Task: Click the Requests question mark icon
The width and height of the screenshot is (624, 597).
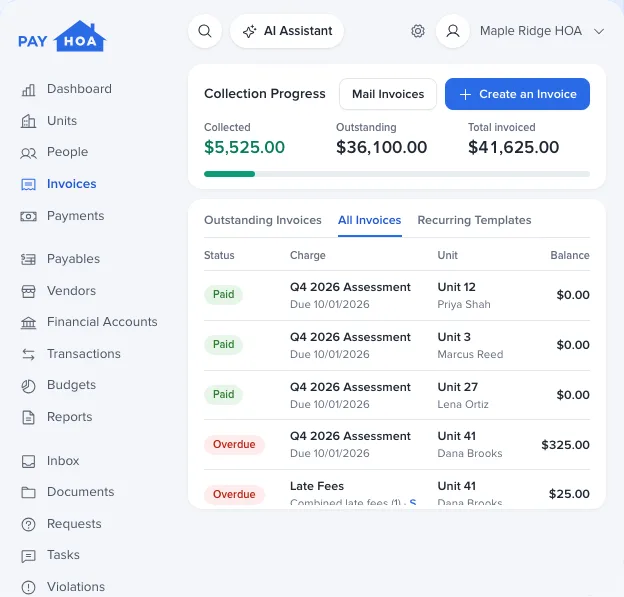Action: 28,524
